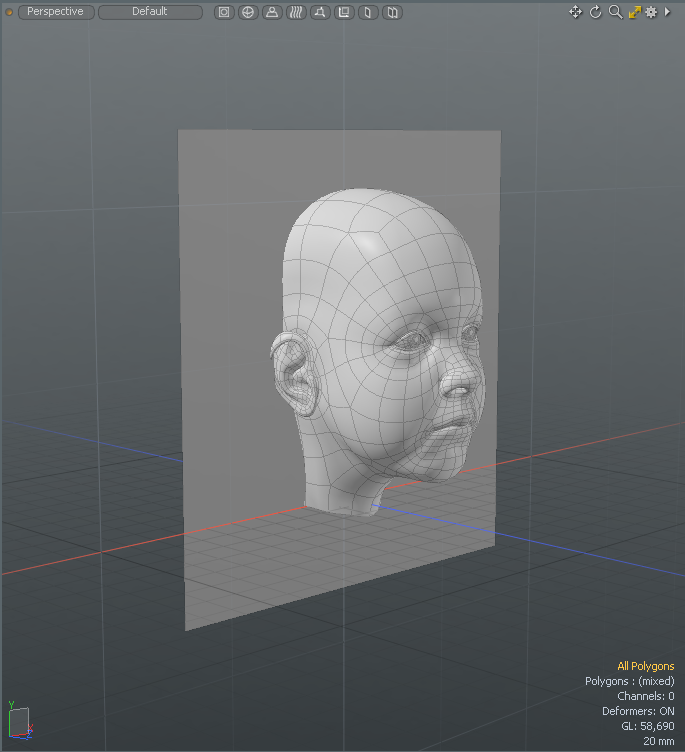
Task: Click the All Polygons label
Action: 645,666
